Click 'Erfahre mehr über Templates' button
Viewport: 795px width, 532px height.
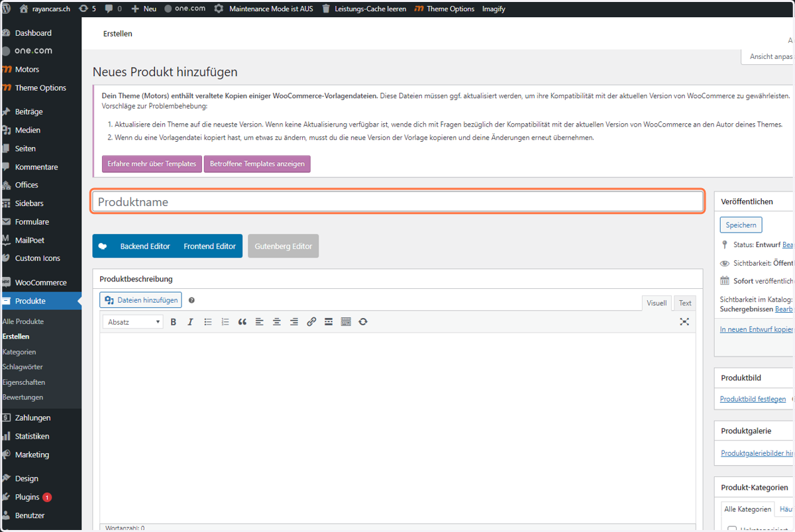(x=152, y=164)
